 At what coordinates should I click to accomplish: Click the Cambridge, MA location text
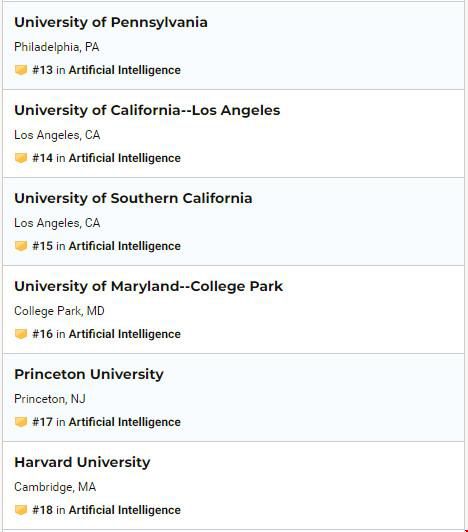[55, 487]
